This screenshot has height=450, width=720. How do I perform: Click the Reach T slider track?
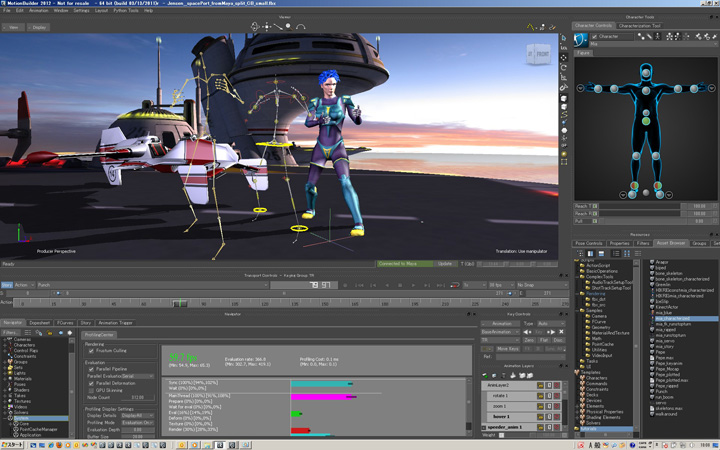click(640, 206)
